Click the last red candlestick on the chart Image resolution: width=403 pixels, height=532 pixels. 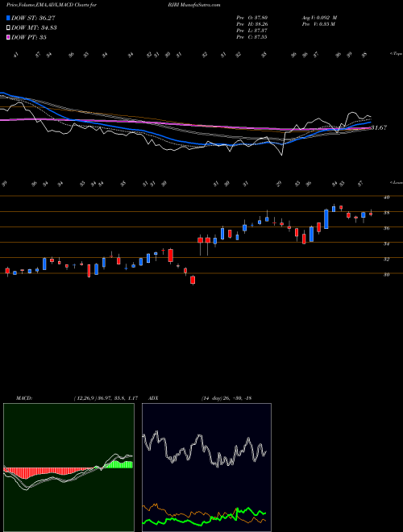click(x=371, y=214)
